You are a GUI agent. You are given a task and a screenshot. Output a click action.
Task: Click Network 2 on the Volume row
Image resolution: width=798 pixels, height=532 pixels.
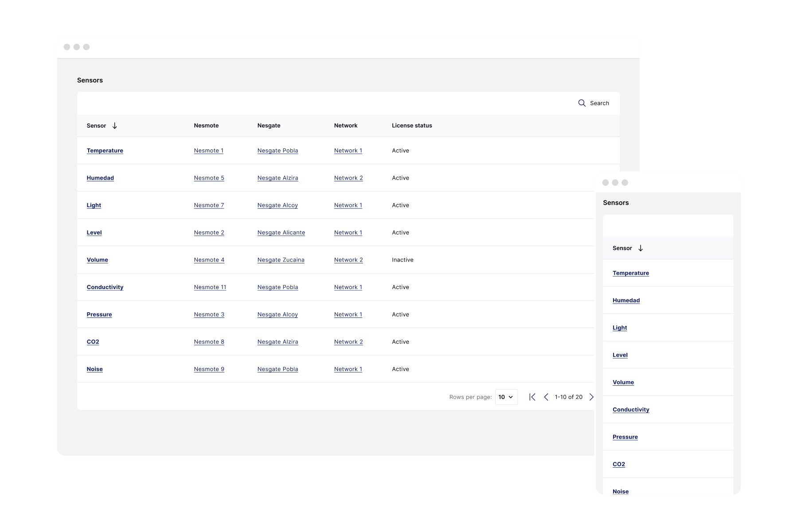[x=348, y=260]
